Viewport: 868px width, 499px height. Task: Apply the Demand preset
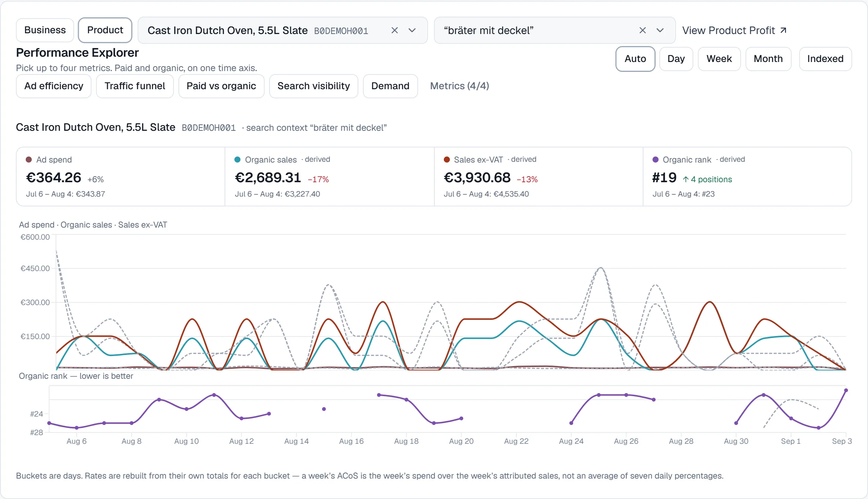coord(390,86)
